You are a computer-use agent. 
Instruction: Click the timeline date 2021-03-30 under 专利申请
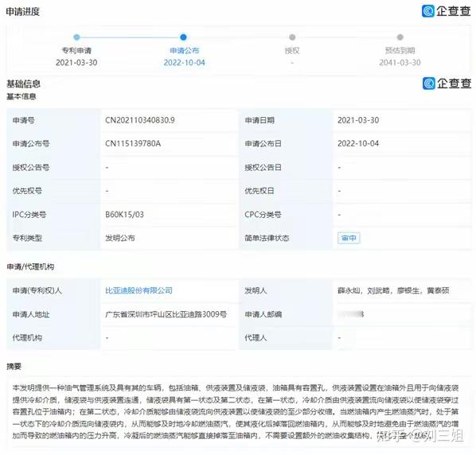coord(76,63)
